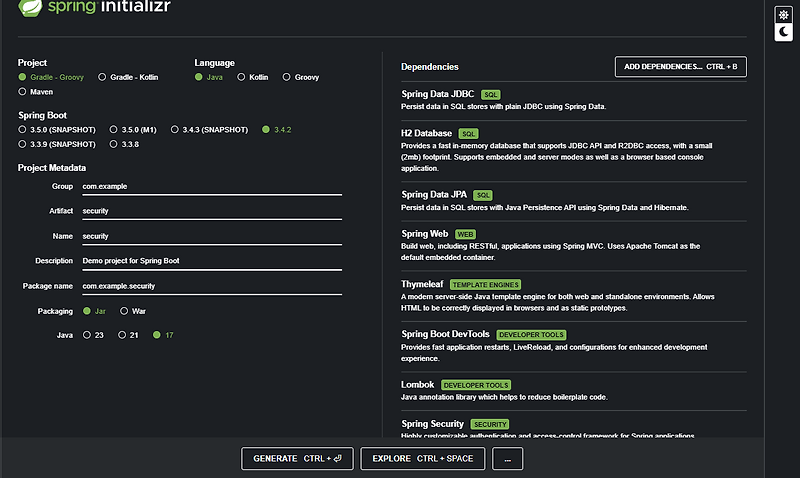Open the more options ellipsis button

(507, 459)
